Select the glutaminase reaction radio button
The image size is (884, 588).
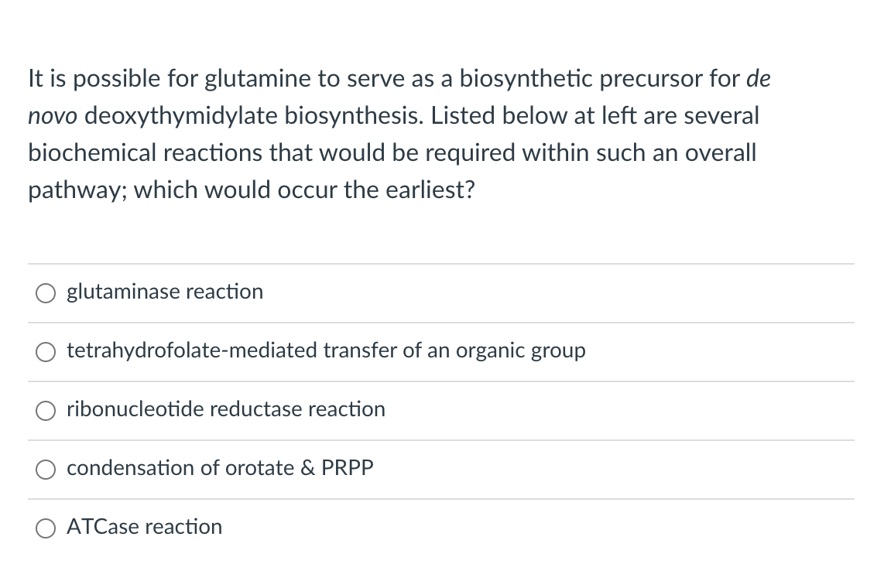tap(45, 293)
